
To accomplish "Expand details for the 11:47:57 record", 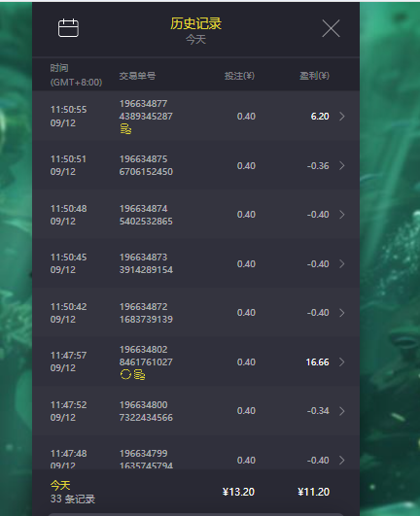I will tap(342, 362).
